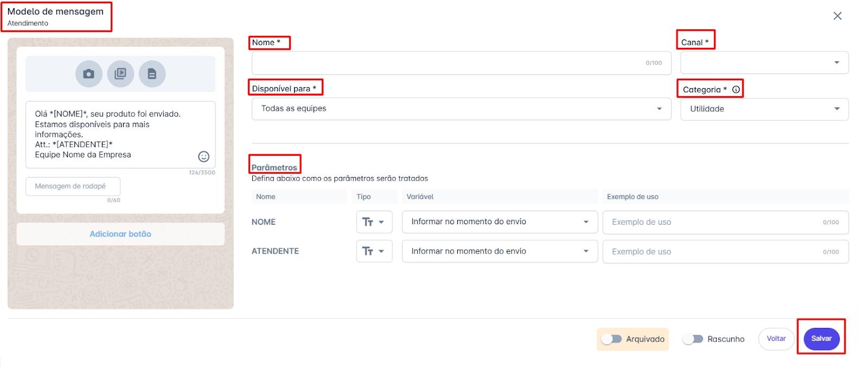Open text type selector for ATENDENTE parameter

[x=374, y=251]
